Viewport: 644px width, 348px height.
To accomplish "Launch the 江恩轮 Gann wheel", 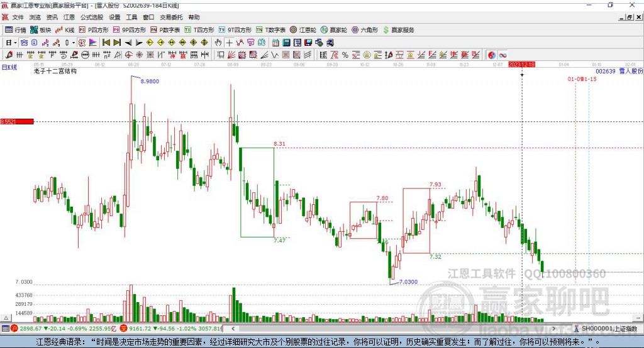I will point(303,30).
